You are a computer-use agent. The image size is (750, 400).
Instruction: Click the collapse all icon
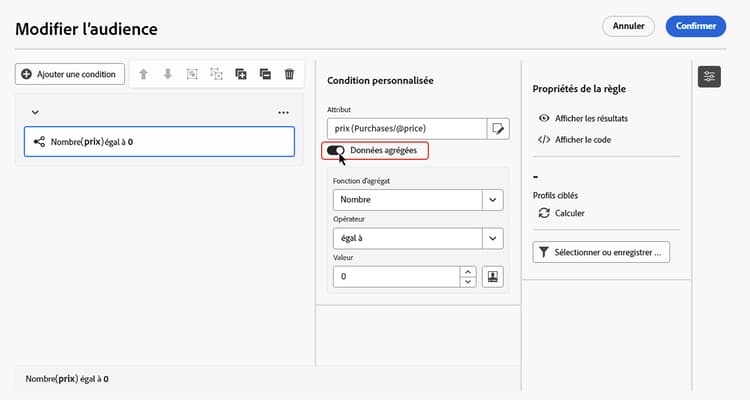tap(265, 74)
